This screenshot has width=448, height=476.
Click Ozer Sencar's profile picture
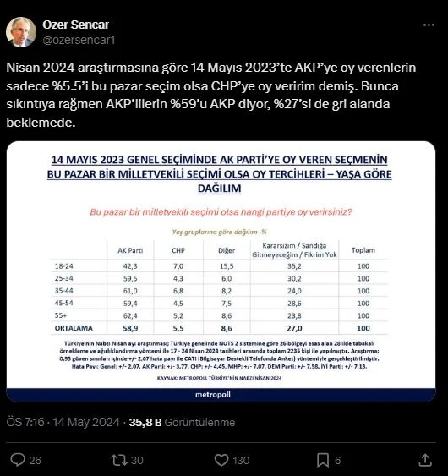pos(21,32)
